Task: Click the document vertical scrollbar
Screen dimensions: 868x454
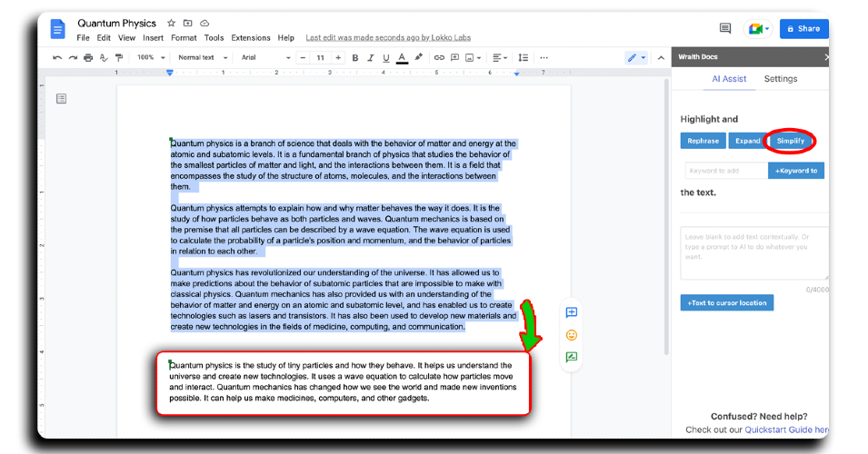Action: coord(666,219)
